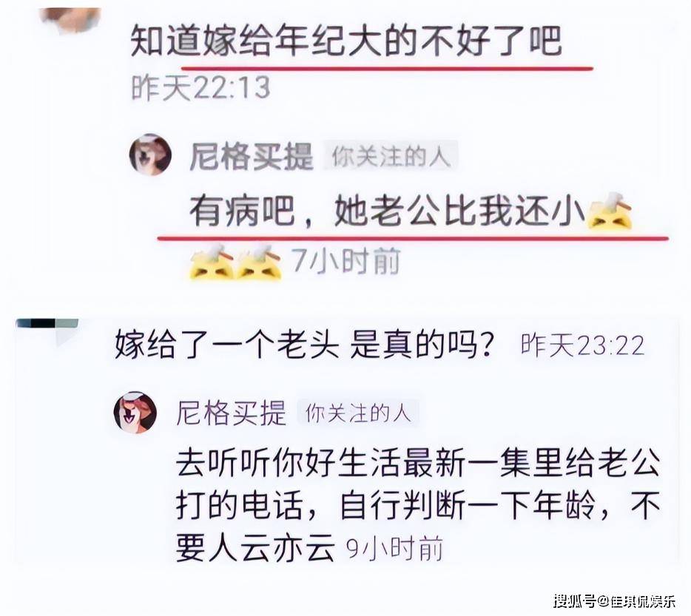The image size is (691, 616).
Task: Click the 7小时前 timestamp
Action: coord(347,261)
